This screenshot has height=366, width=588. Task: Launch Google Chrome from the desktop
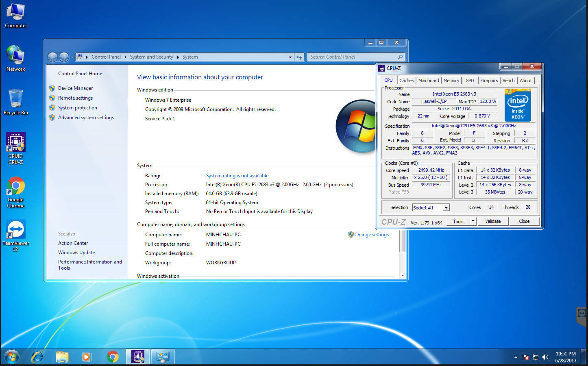16,192
